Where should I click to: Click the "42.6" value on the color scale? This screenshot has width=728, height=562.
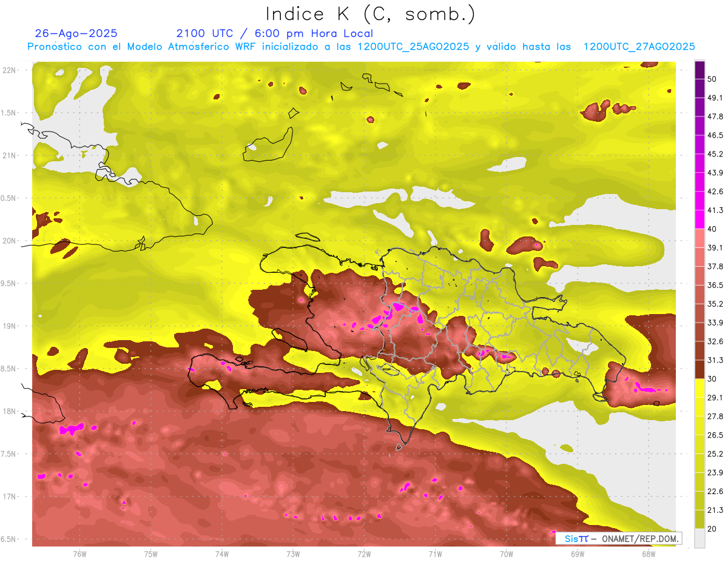[x=715, y=192]
